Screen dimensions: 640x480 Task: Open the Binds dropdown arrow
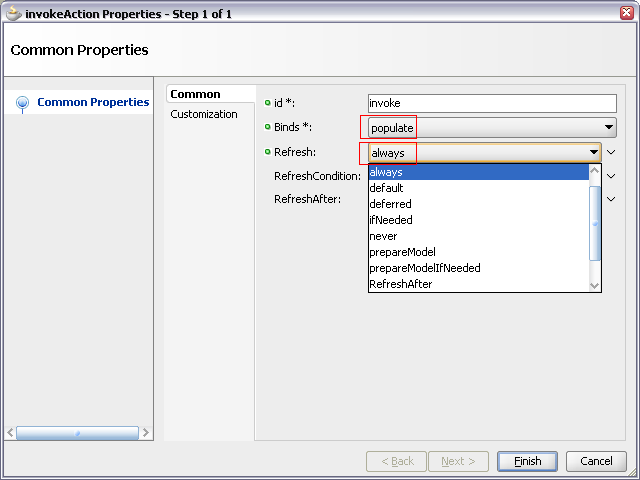[x=608, y=128]
